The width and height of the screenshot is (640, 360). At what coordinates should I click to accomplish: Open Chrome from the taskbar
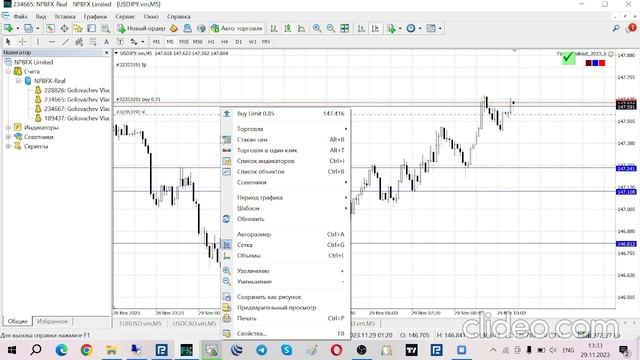(86, 350)
